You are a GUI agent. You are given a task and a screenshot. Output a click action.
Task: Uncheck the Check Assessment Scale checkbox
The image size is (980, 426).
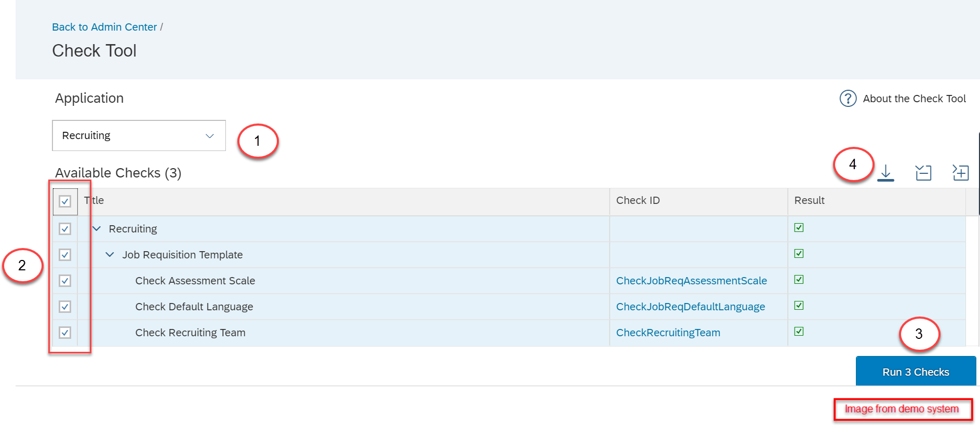pyautogui.click(x=65, y=281)
